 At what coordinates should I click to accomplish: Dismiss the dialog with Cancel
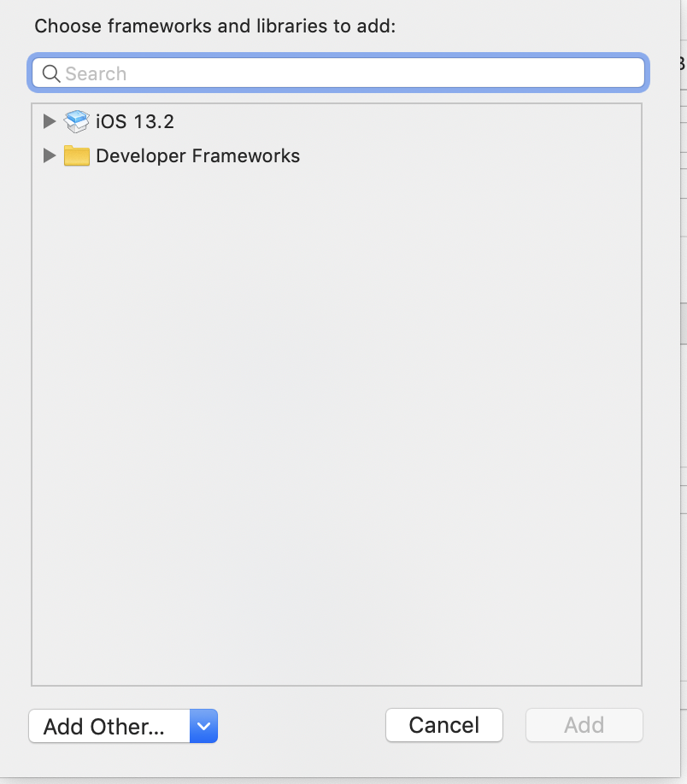coord(444,725)
